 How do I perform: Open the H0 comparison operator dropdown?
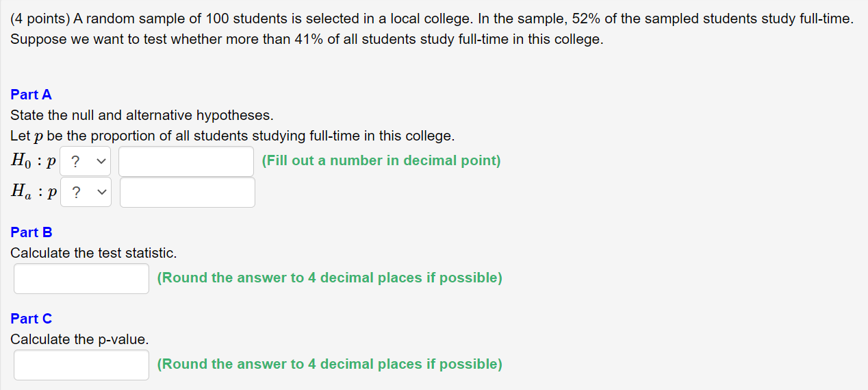86,162
